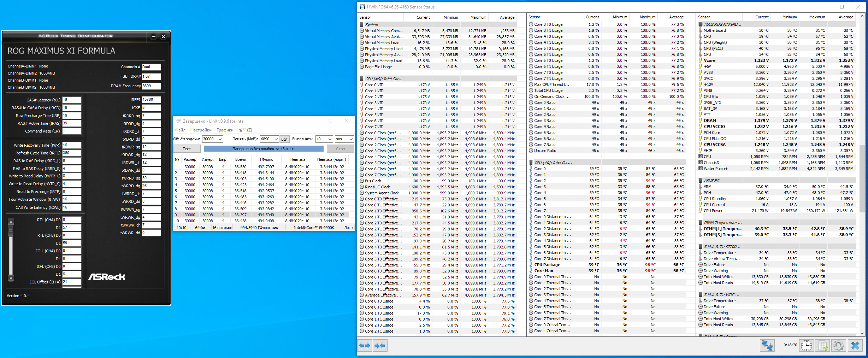Screen dimensions: 868x358
Task: Click the icon beside Uncore Ratio
Action: click(531, 151)
